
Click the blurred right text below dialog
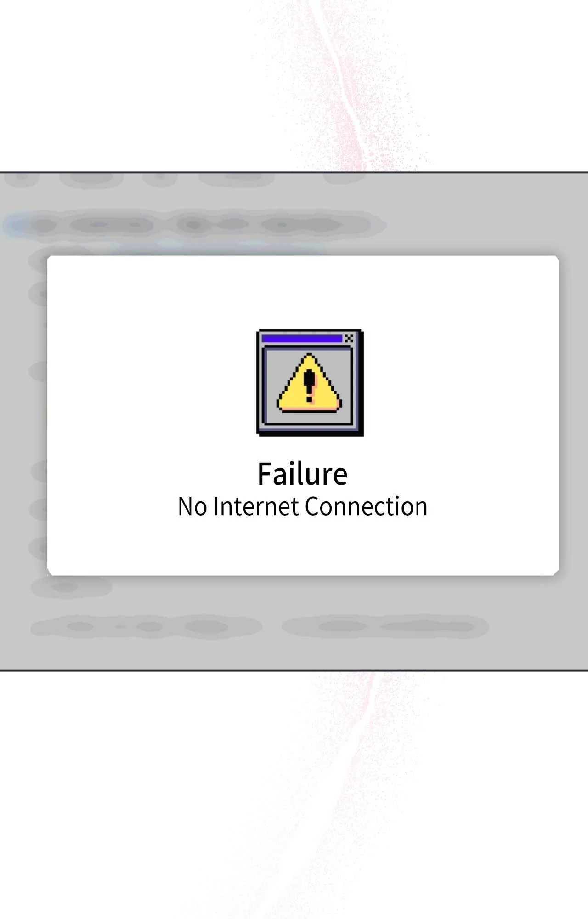click(x=385, y=627)
